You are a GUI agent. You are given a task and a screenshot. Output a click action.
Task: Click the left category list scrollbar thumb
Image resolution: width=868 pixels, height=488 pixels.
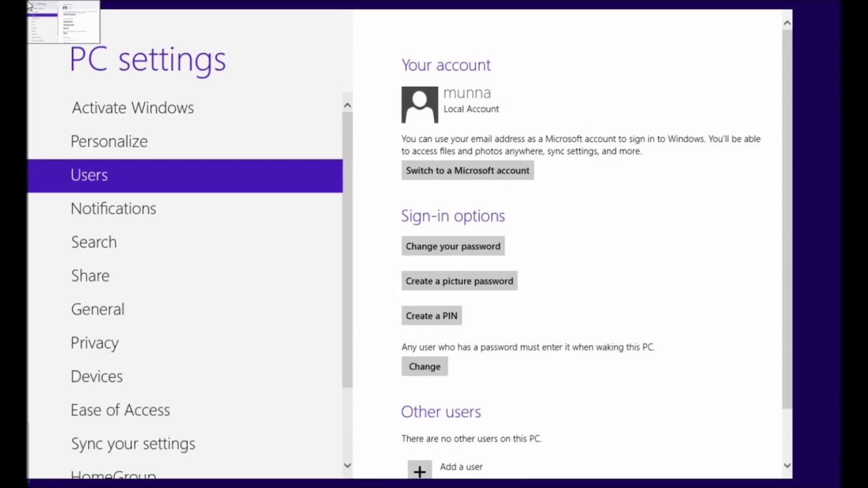point(347,249)
